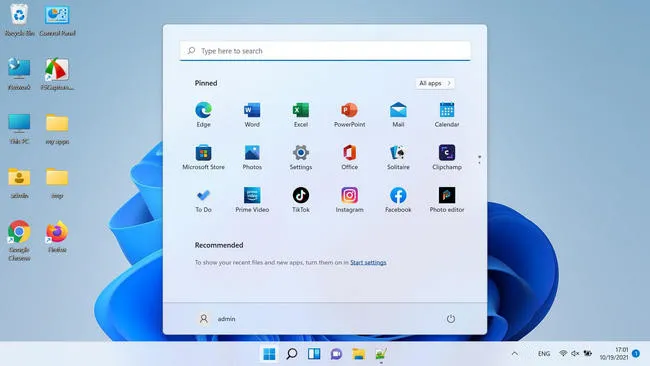Focus the Type here to search box
Image resolution: width=650 pixels, height=366 pixels.
click(x=325, y=51)
